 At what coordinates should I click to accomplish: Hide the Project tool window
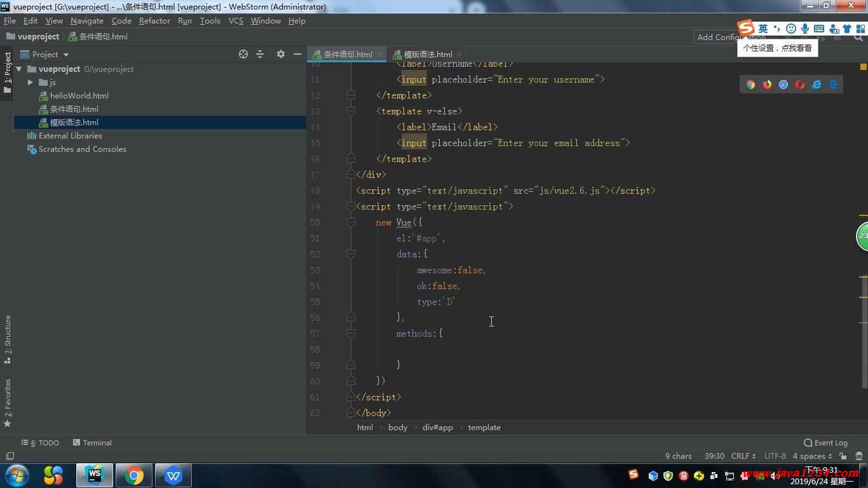(x=297, y=54)
